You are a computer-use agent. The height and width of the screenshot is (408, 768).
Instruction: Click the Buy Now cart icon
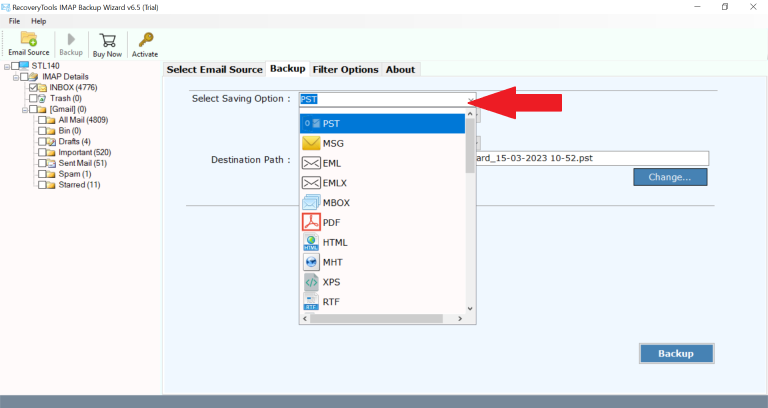click(x=107, y=40)
